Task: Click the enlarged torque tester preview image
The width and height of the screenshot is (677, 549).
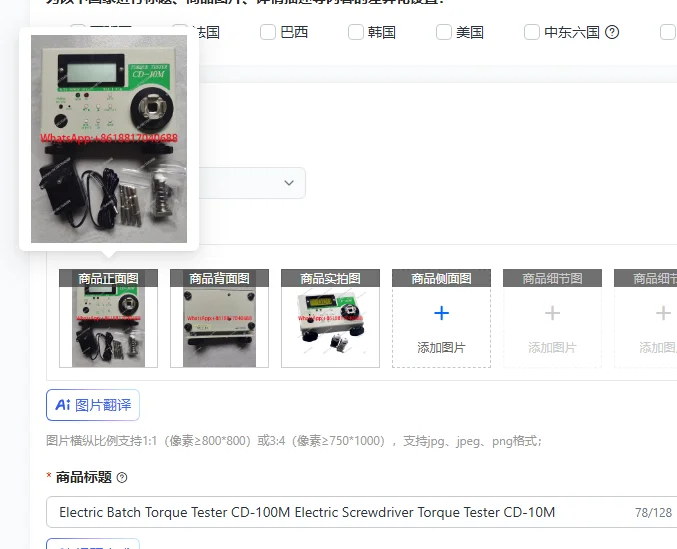Action: [109, 139]
